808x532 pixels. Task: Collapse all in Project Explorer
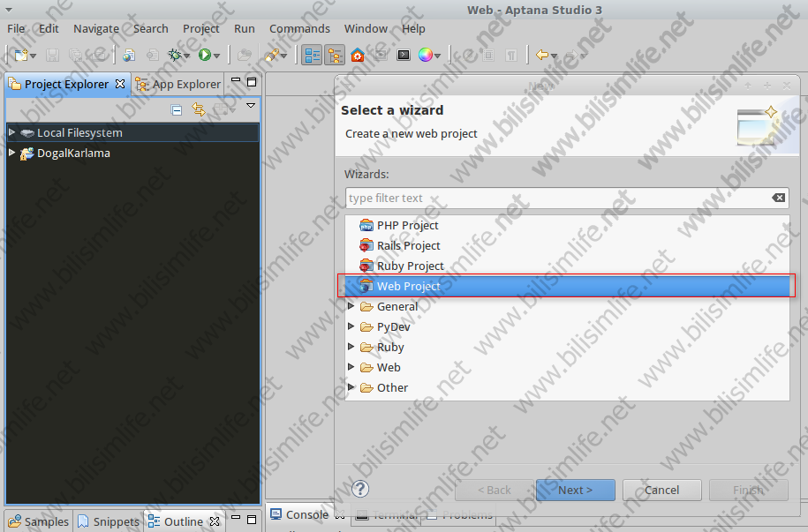pyautogui.click(x=177, y=110)
